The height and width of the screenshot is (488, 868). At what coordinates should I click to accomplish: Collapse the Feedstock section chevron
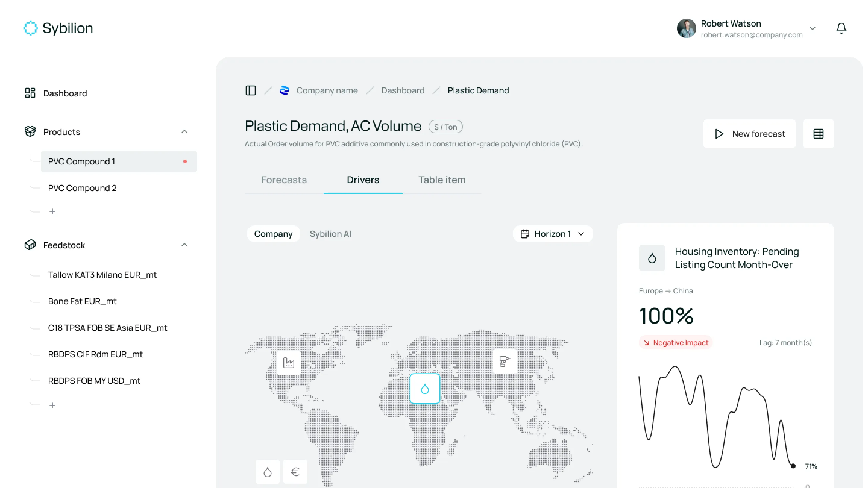coord(184,245)
